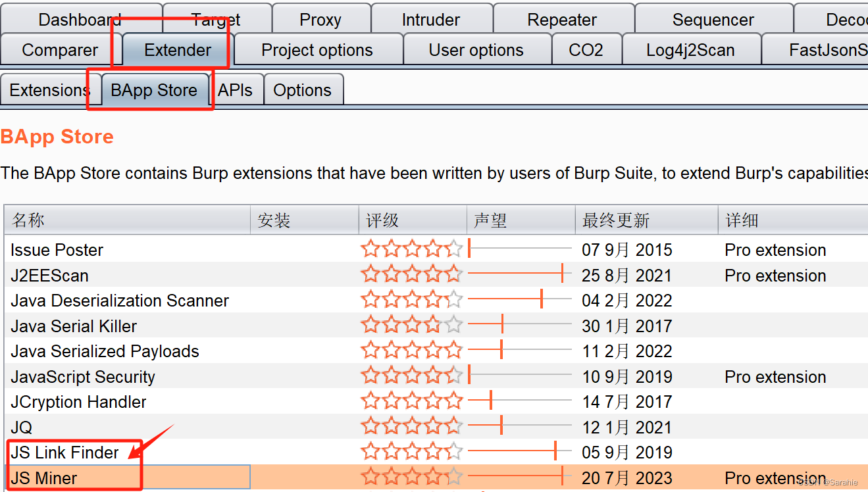Click star rating of J2EEScan
The image size is (868, 492).
412,274
